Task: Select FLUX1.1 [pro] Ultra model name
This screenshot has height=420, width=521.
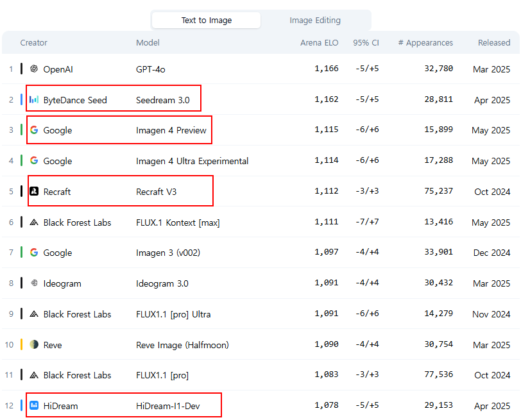Action: (x=173, y=314)
